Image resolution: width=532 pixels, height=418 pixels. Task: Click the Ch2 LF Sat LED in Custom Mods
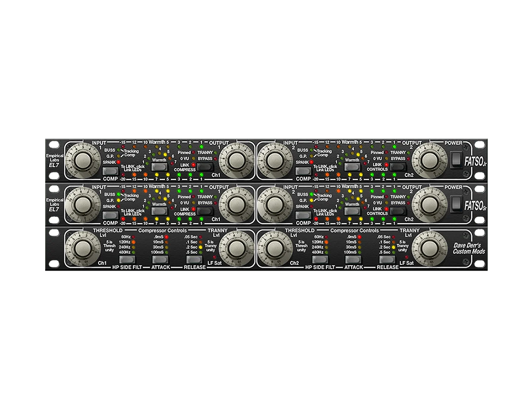tap(407, 257)
